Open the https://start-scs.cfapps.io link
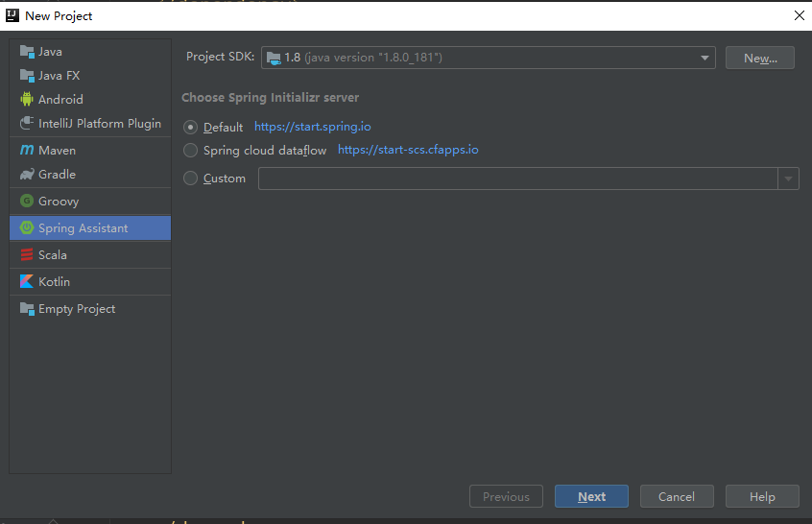This screenshot has height=524, width=812. click(x=408, y=150)
